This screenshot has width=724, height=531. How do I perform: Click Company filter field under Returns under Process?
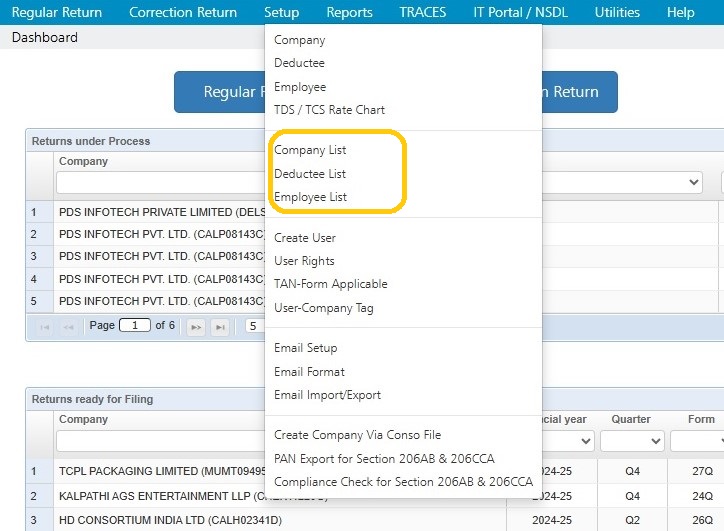(x=161, y=182)
